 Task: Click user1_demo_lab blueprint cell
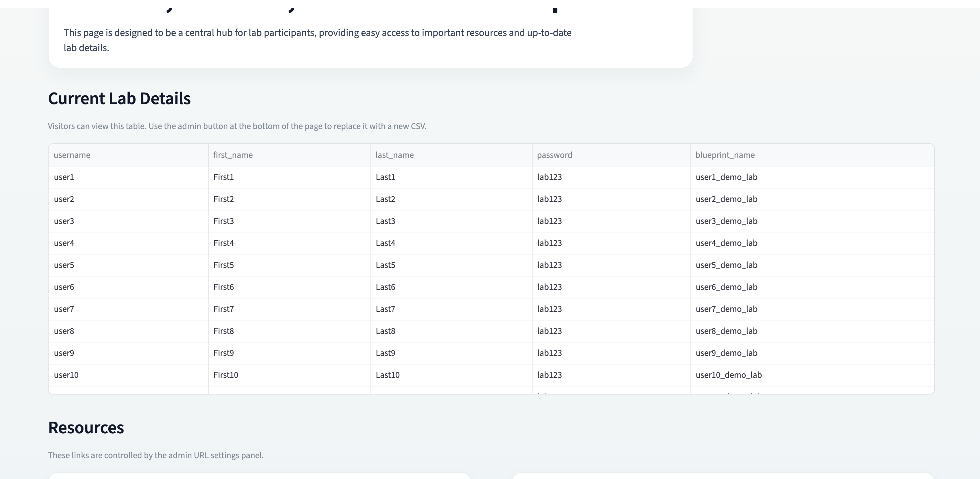tap(812, 177)
